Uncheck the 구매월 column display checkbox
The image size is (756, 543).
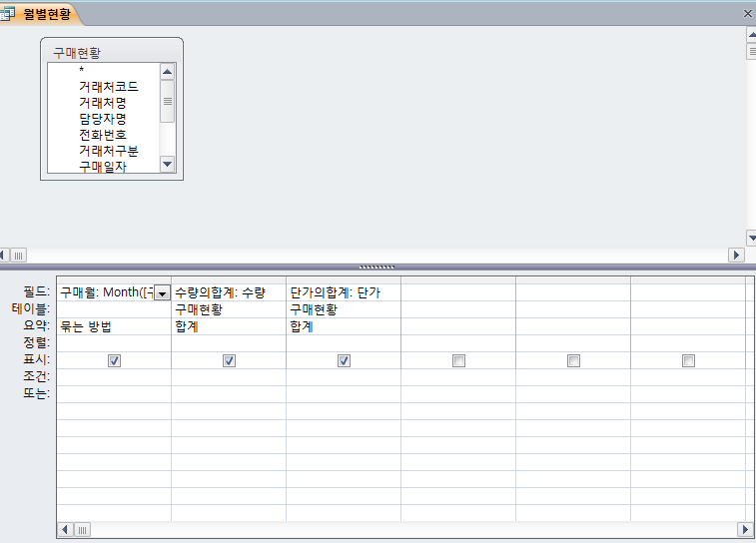pyautogui.click(x=114, y=360)
